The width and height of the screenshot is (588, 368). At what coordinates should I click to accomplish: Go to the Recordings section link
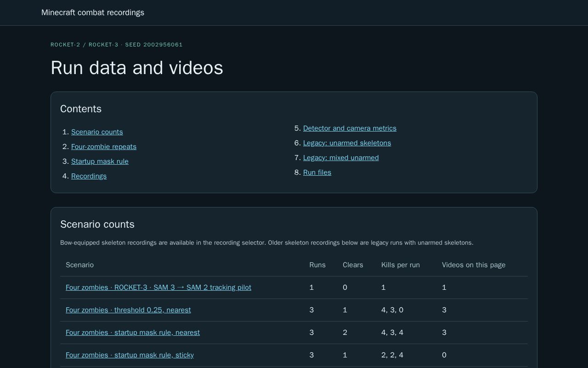click(x=89, y=176)
